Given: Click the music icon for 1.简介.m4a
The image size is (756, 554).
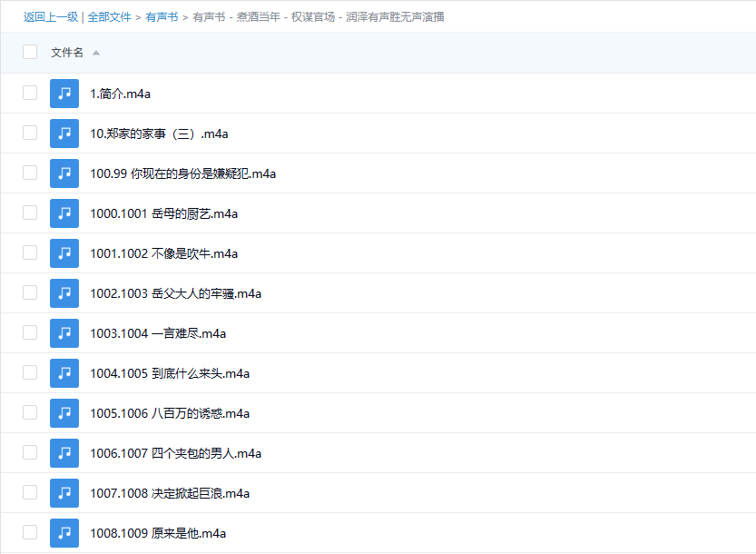Looking at the screenshot, I should tap(64, 94).
